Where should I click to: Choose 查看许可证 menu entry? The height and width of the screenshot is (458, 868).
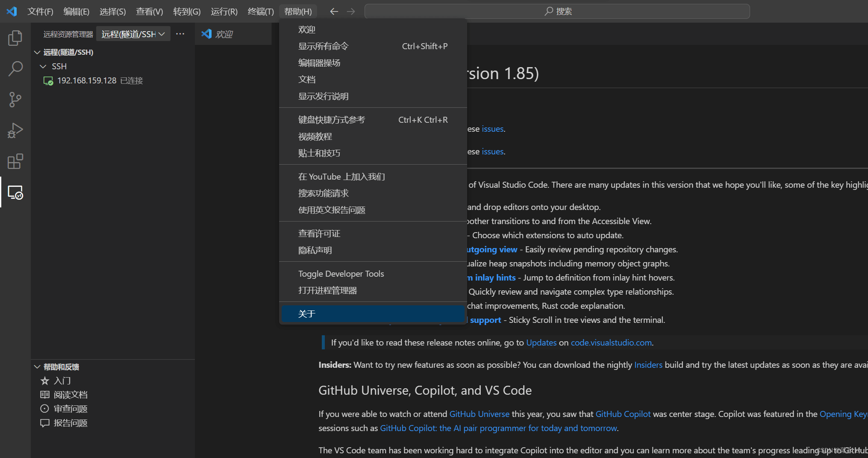(x=373, y=233)
